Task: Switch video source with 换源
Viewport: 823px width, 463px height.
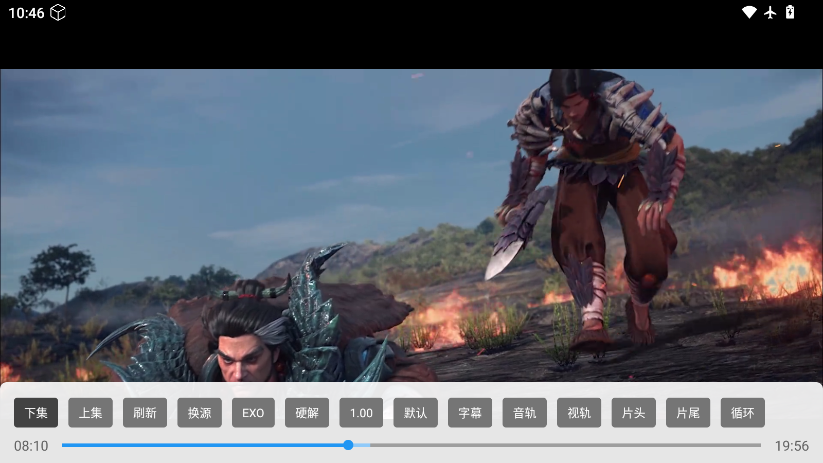Action: [x=199, y=413]
